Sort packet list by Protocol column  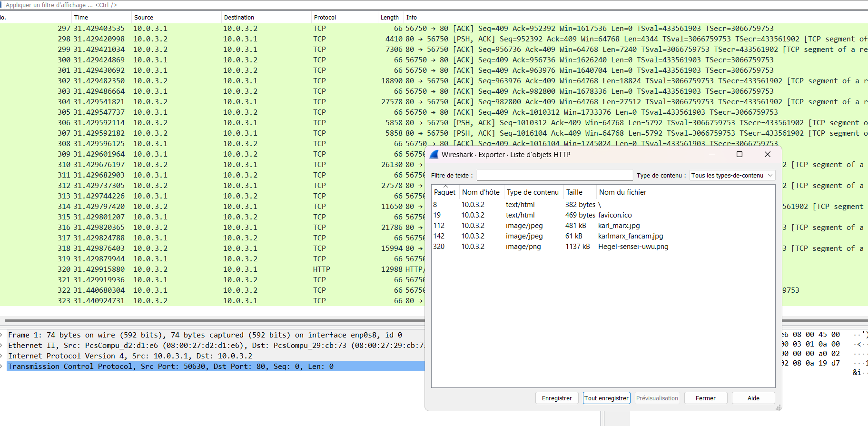point(345,18)
